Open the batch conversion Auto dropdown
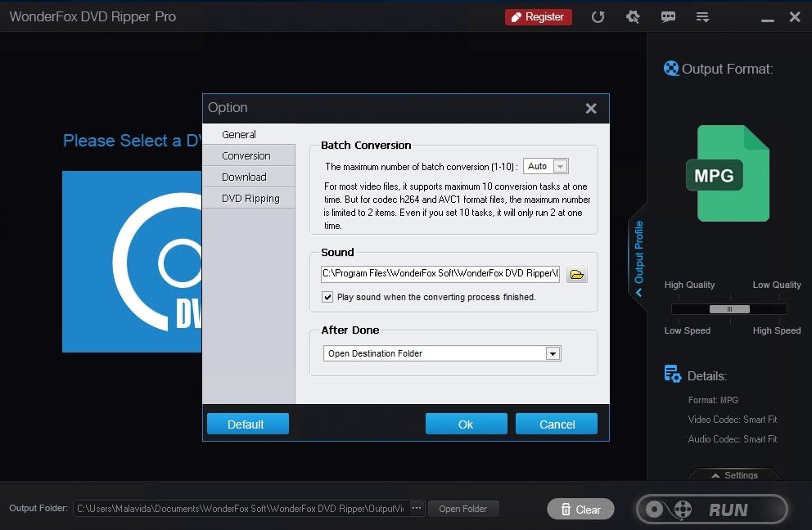 pos(546,166)
